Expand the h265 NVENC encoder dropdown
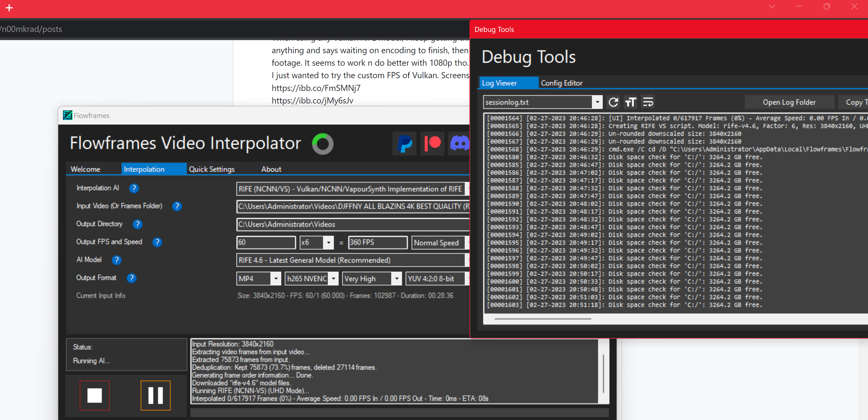This screenshot has height=420, width=868. [333, 279]
